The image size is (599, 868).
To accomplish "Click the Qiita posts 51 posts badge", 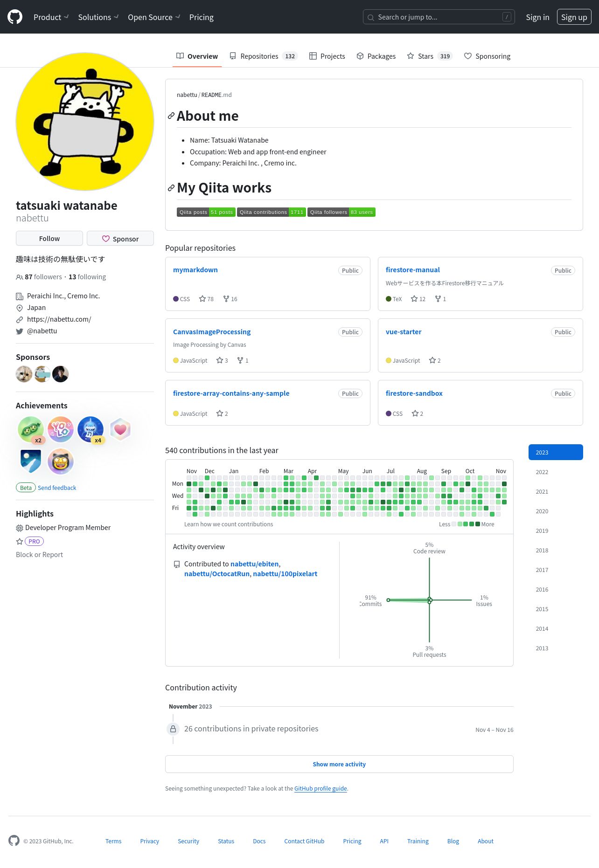I will (206, 212).
